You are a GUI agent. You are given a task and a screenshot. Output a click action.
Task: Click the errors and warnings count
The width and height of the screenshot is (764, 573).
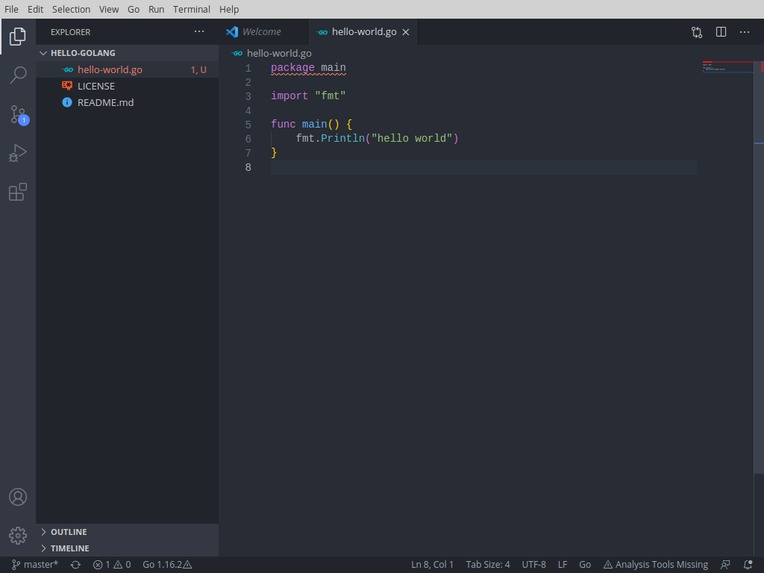112,565
